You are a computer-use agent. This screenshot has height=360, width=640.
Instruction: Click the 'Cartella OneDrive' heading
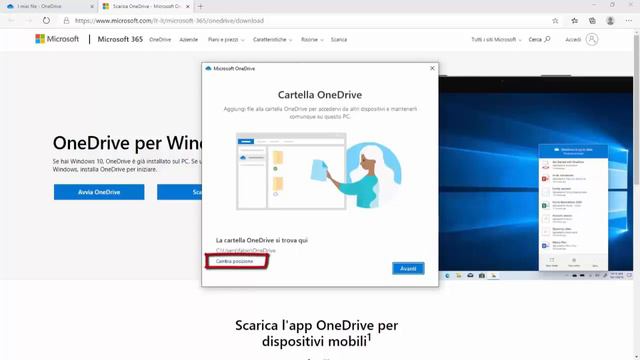coord(320,95)
